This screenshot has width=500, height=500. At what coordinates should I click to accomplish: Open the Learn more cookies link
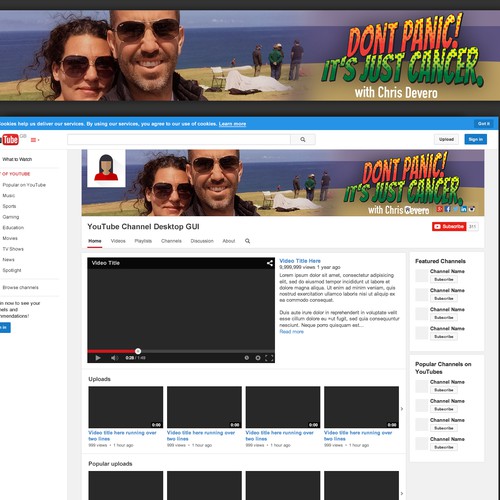[232, 124]
